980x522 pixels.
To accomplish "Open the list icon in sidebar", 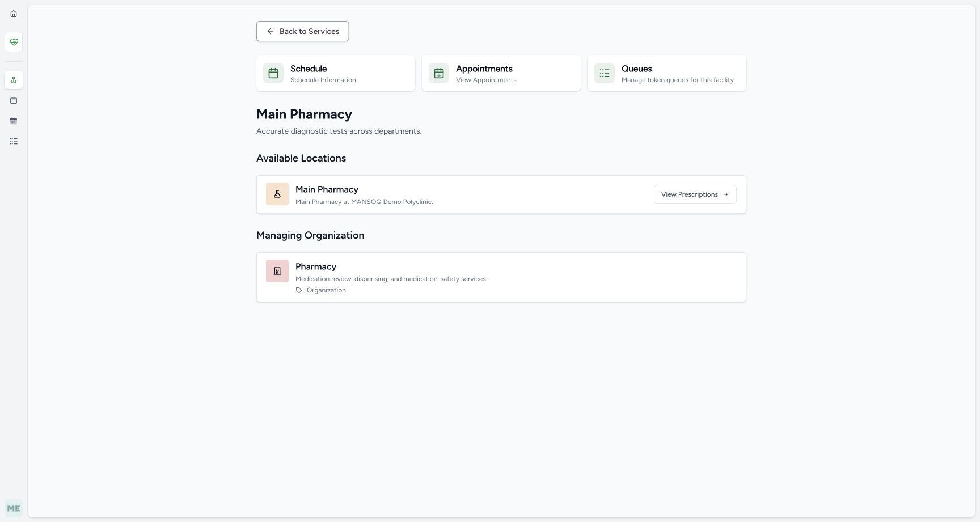I will pos(14,141).
